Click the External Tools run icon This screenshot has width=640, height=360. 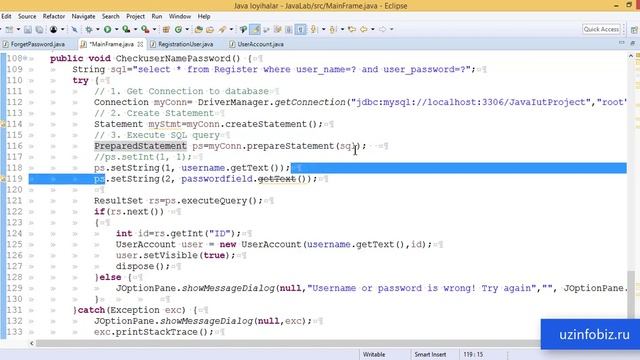pyautogui.click(x=145, y=29)
